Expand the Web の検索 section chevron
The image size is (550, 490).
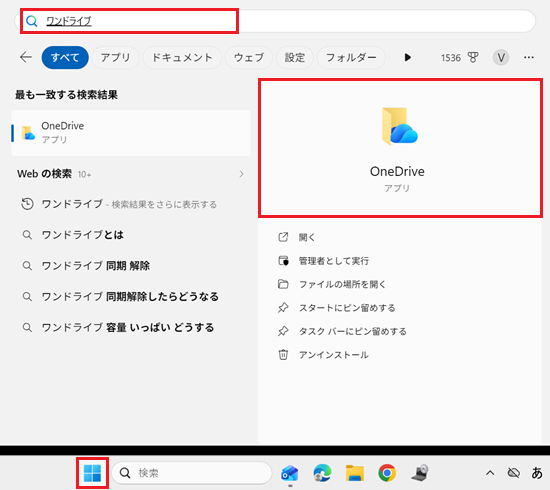tap(241, 174)
